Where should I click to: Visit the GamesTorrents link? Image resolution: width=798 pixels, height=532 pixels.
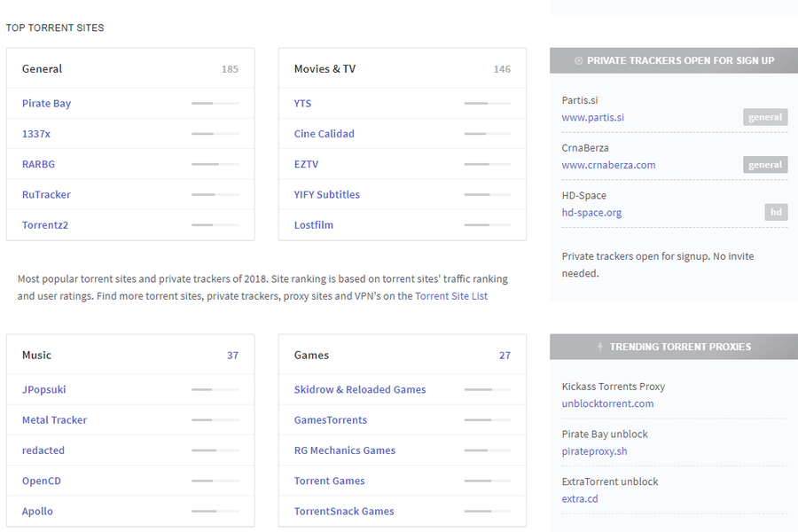point(331,420)
